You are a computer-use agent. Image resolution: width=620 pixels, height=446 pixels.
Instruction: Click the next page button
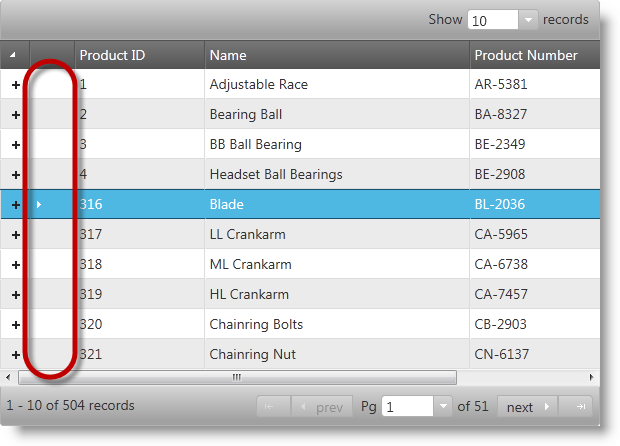tap(527, 407)
